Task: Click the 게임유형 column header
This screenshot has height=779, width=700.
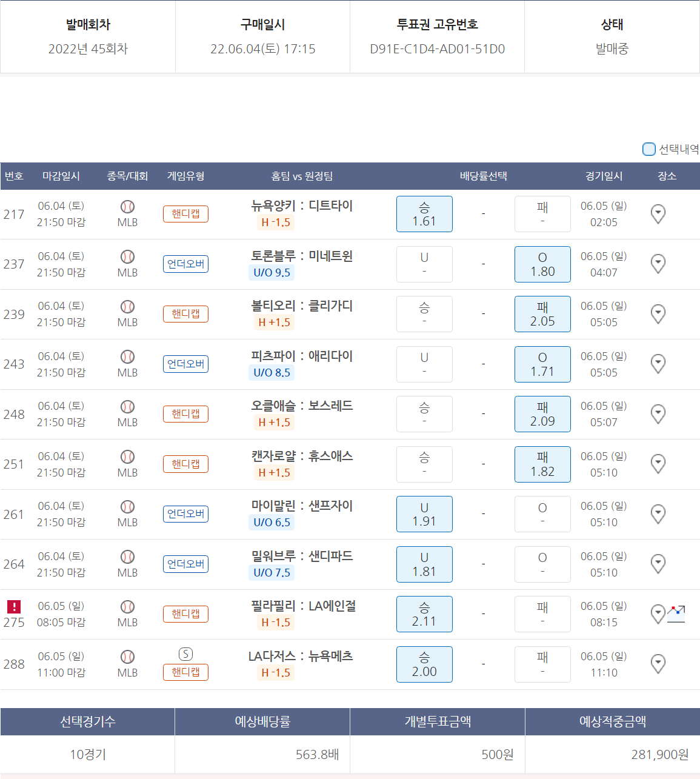Action: tap(185, 176)
